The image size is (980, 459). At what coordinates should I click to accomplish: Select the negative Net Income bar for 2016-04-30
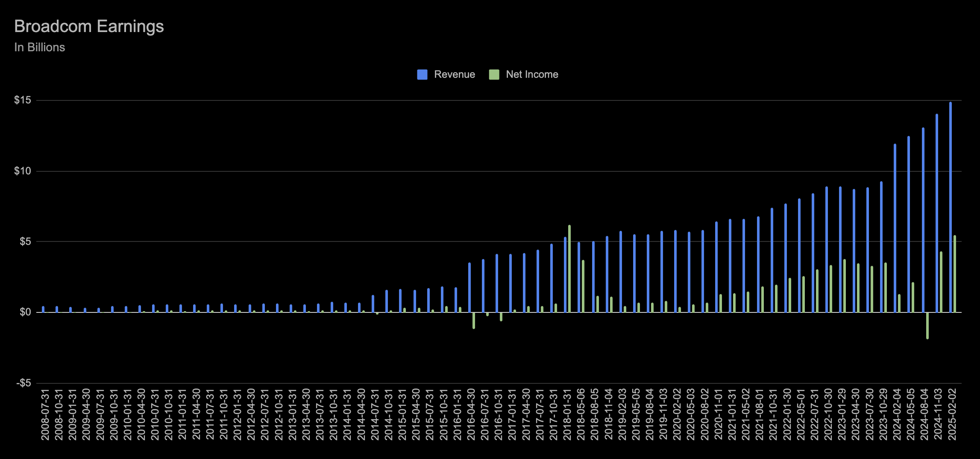click(x=473, y=321)
